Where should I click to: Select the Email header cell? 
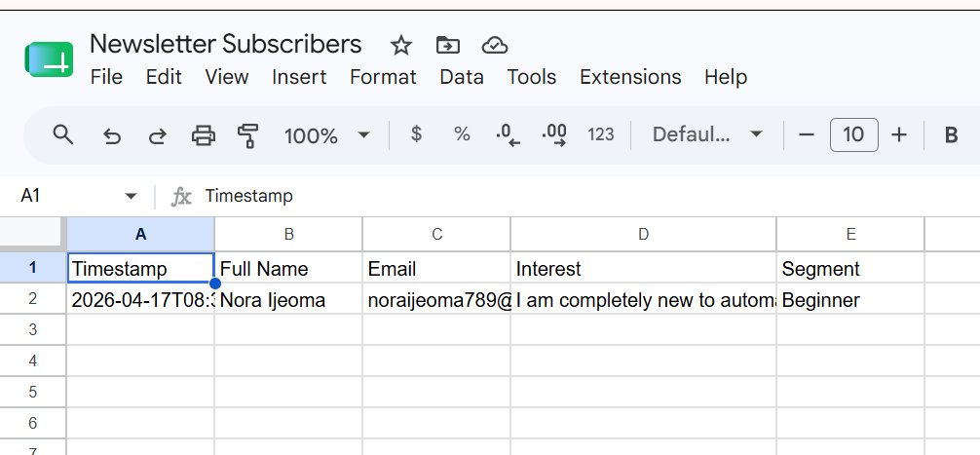point(436,268)
